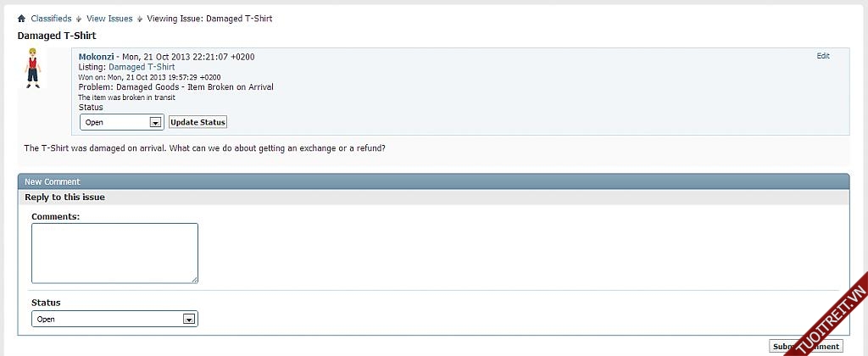
Task: Click the Damaged T-Shirt page heading
Action: click(57, 36)
